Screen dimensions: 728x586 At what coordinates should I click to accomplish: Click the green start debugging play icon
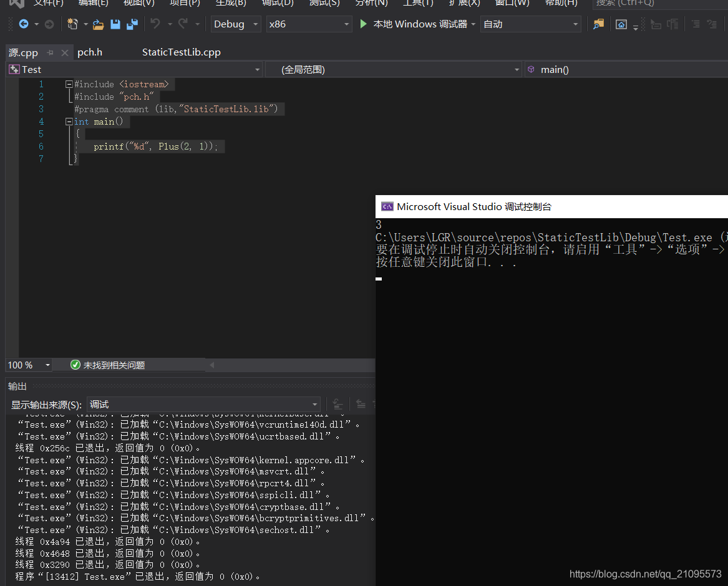pos(364,24)
